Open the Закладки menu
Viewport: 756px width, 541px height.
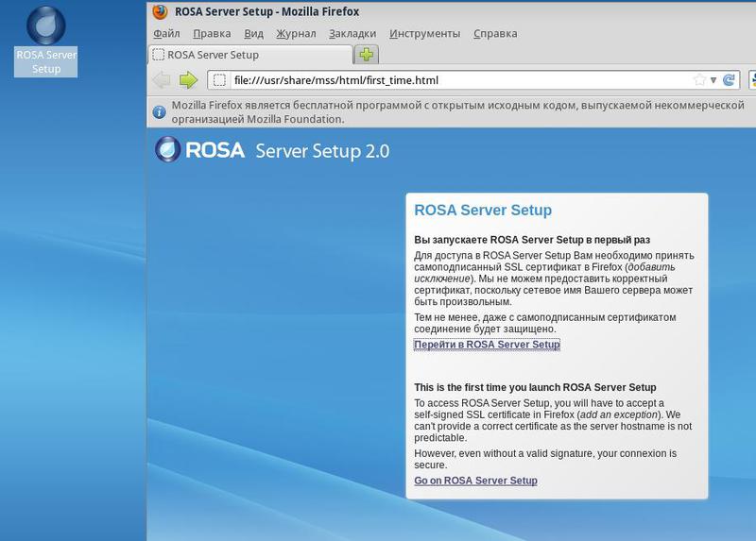[352, 33]
